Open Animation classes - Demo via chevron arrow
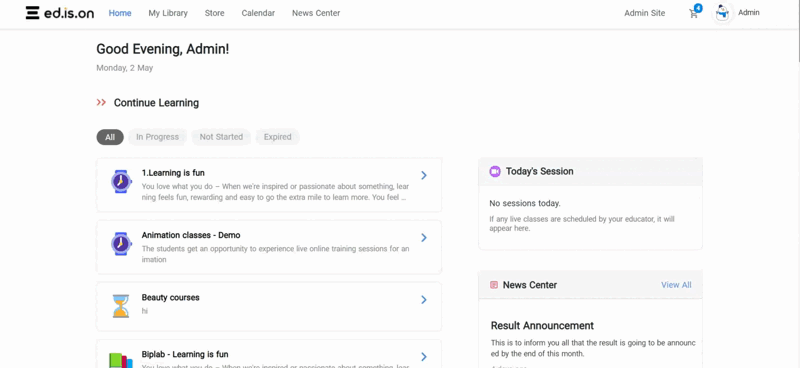Screen dimensions: 800x368 (x=424, y=237)
